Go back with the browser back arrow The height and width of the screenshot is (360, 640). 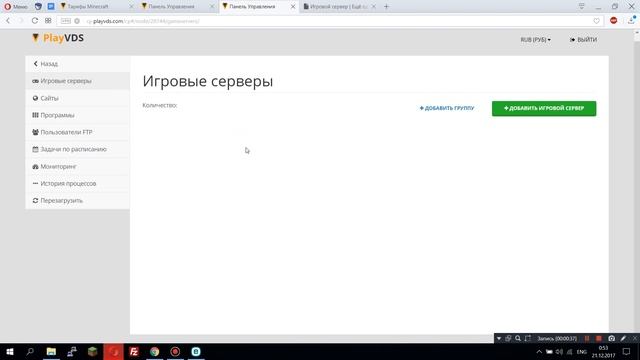click(x=8, y=21)
